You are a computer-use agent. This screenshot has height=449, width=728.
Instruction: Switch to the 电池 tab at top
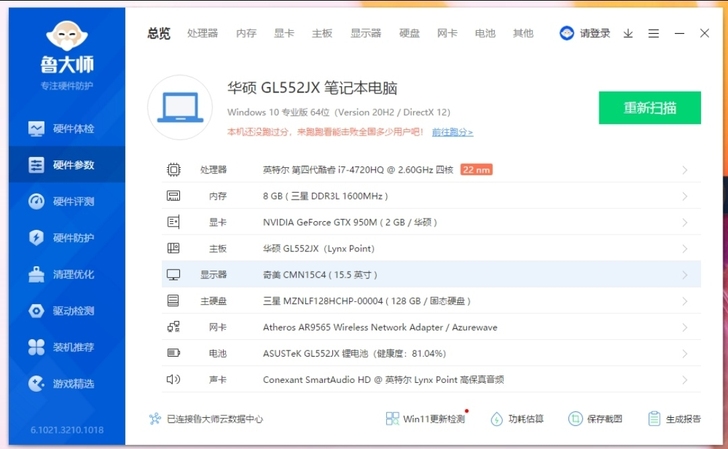[x=485, y=33]
